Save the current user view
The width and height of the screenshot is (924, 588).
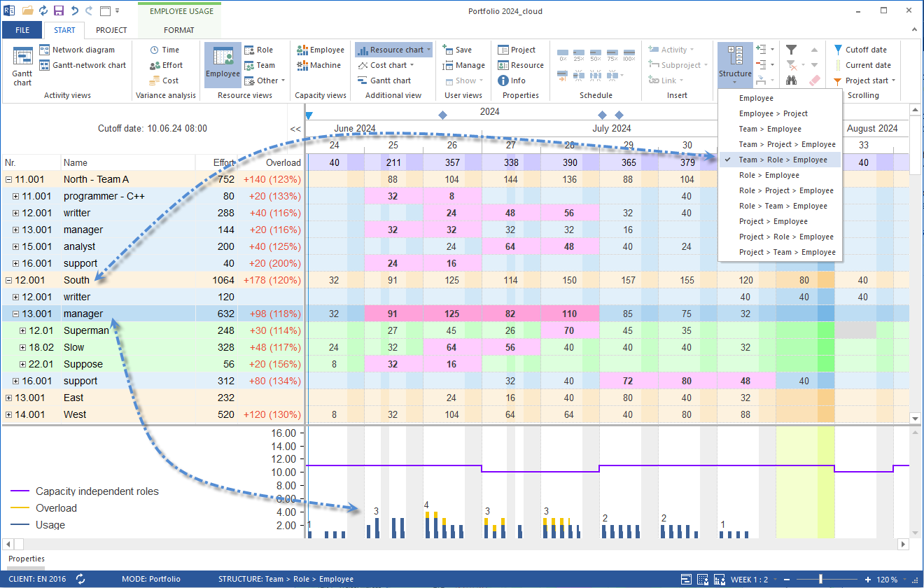458,50
